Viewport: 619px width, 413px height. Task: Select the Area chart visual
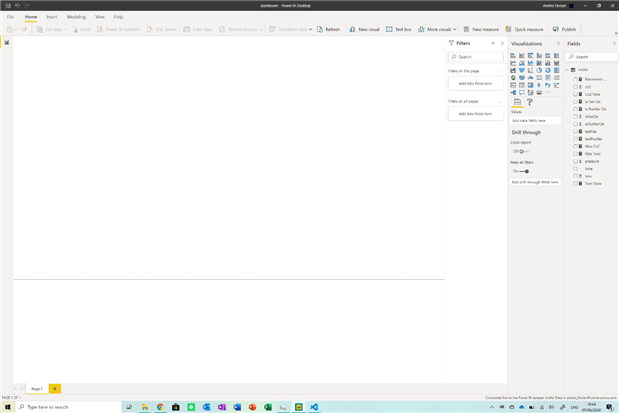521,63
